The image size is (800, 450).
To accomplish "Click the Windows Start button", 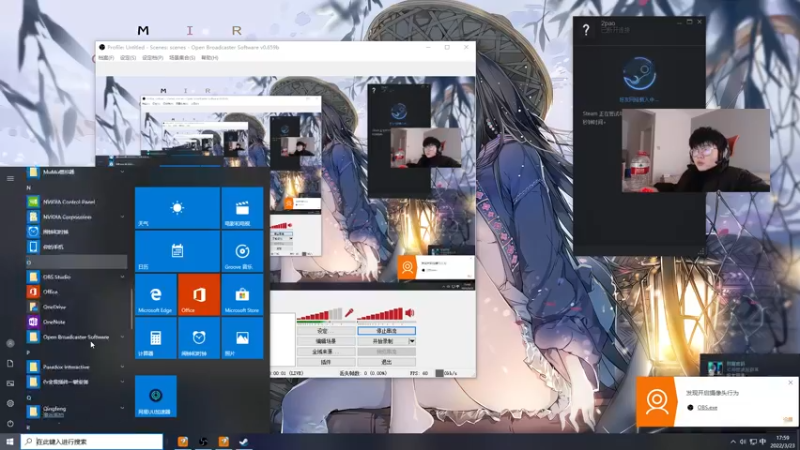I will (10, 442).
